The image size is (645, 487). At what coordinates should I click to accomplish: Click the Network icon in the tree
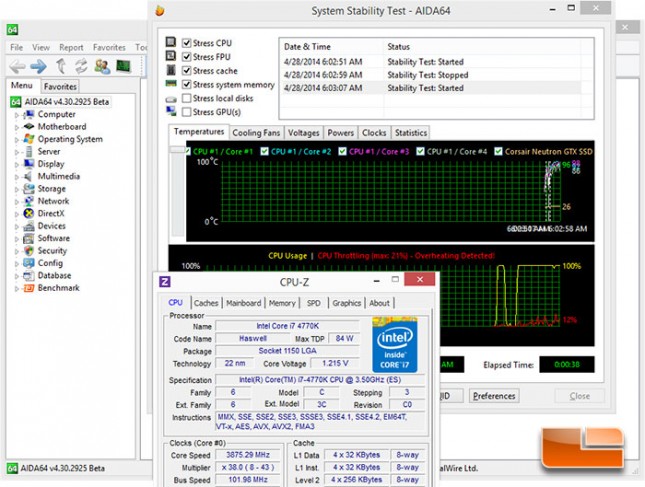(28, 201)
